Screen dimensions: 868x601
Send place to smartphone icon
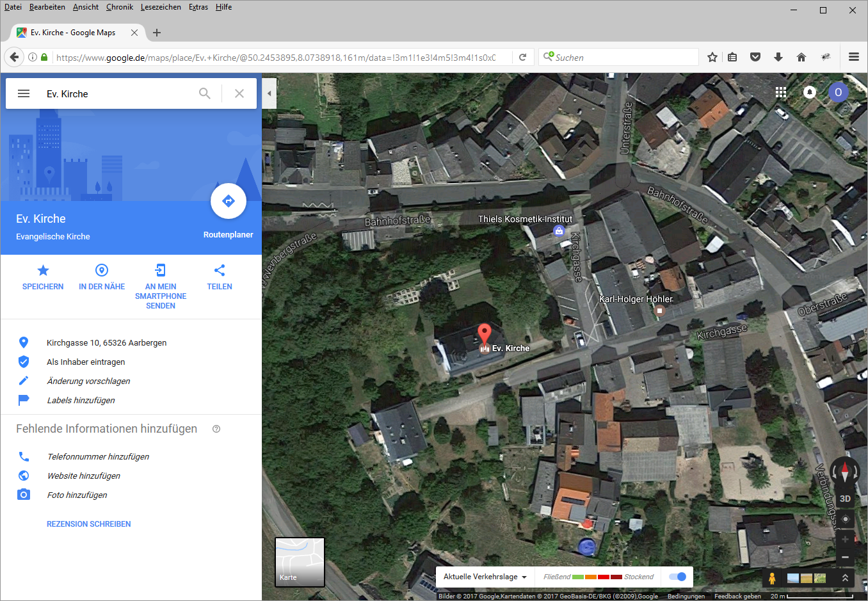(161, 270)
